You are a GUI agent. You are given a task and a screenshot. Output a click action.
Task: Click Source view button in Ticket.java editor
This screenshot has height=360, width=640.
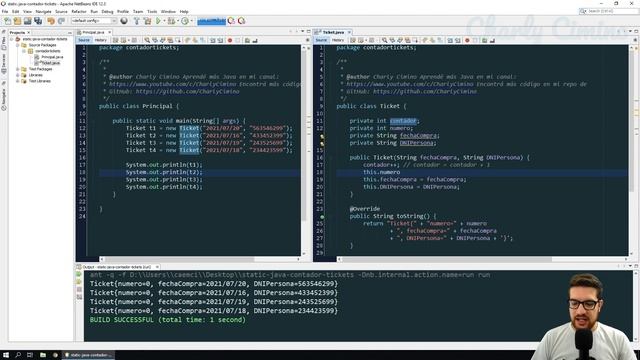(x=321, y=40)
